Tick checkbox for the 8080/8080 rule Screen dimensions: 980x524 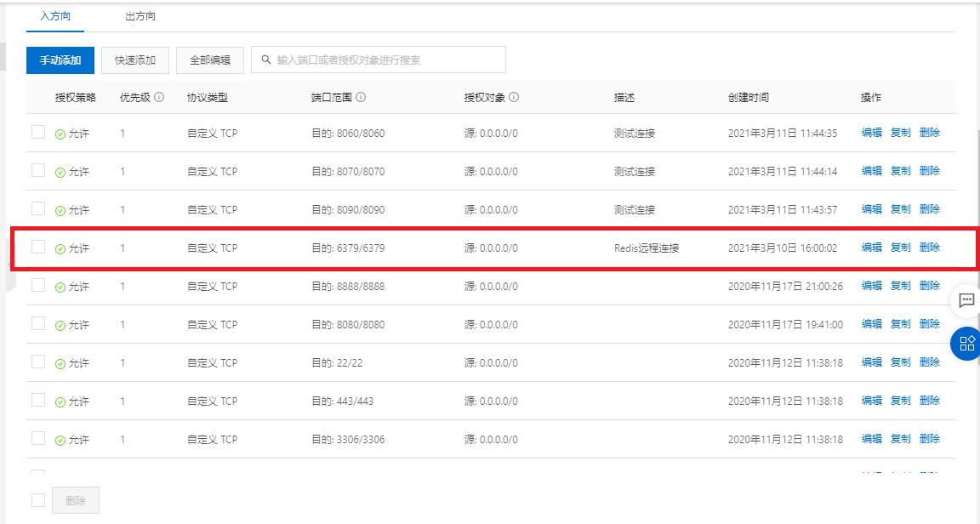[x=38, y=323]
